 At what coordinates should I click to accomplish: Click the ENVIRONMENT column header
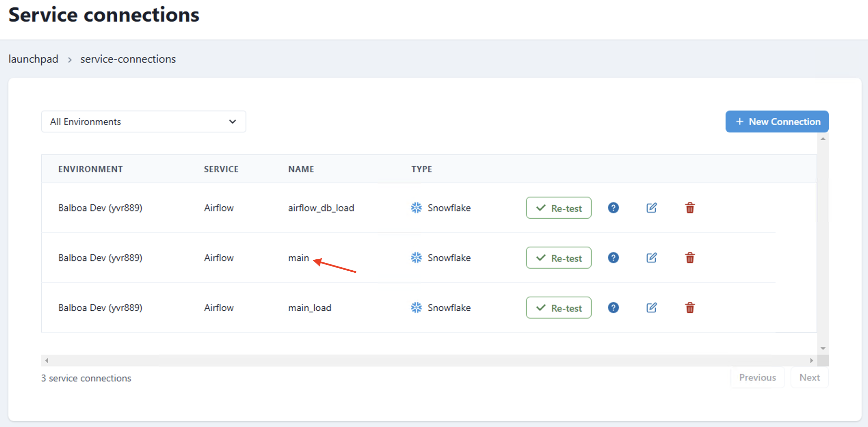tap(90, 169)
